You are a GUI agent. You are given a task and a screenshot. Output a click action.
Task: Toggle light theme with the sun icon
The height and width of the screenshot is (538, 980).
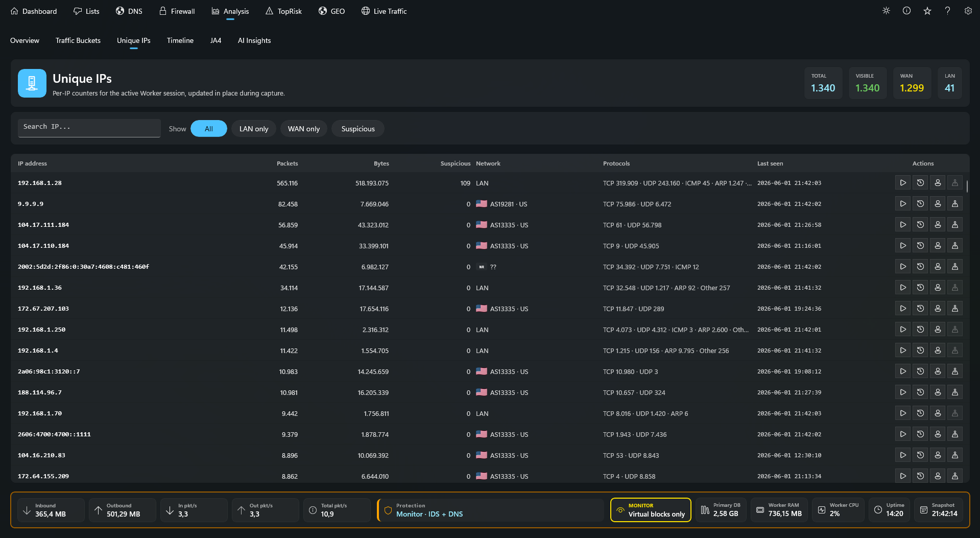pyautogui.click(x=886, y=11)
